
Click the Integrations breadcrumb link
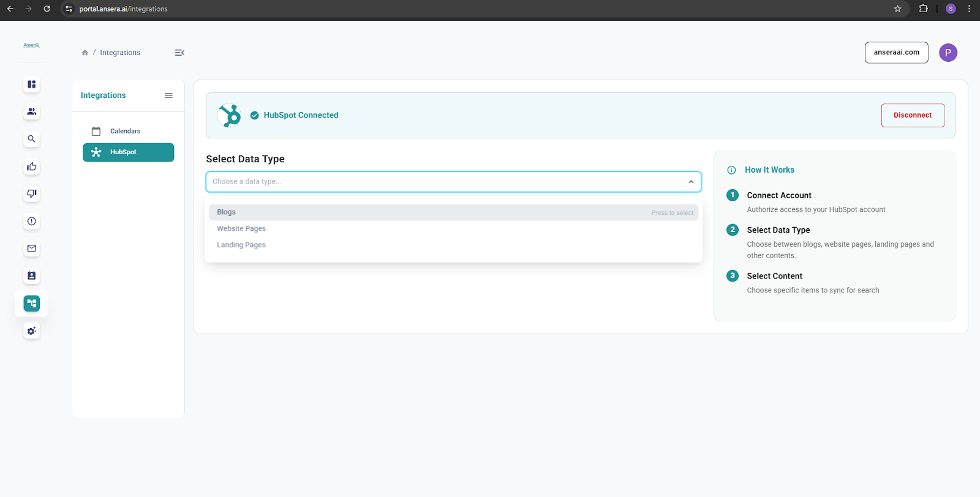120,53
